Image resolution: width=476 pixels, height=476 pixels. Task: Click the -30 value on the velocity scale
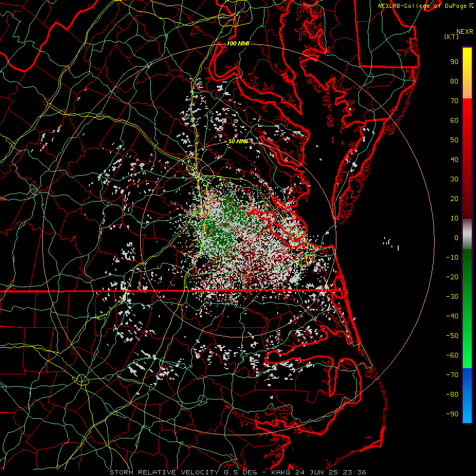pos(452,297)
